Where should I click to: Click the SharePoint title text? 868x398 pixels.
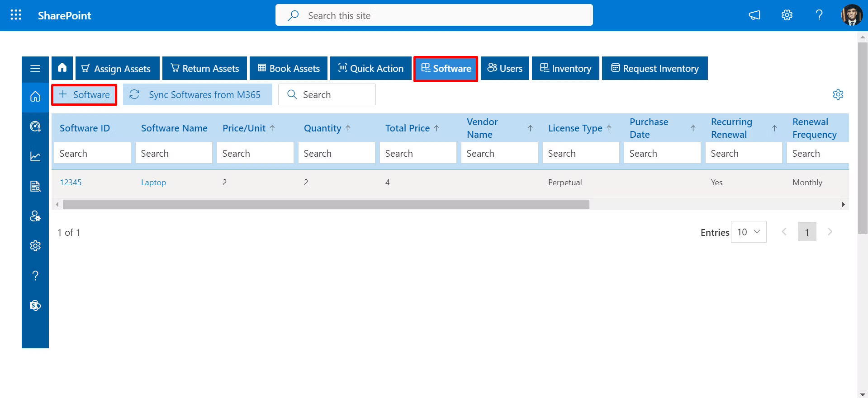coord(64,15)
